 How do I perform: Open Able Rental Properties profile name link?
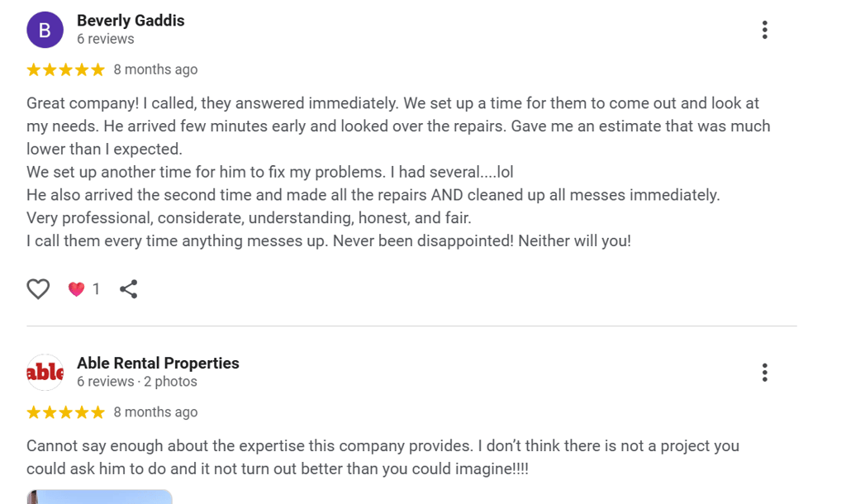click(158, 364)
